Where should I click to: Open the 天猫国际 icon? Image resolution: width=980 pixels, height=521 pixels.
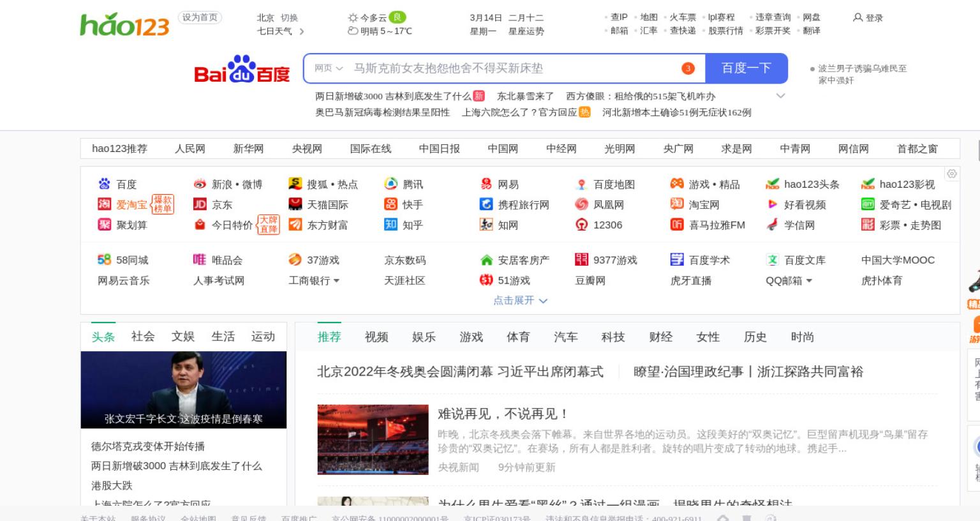(295, 204)
